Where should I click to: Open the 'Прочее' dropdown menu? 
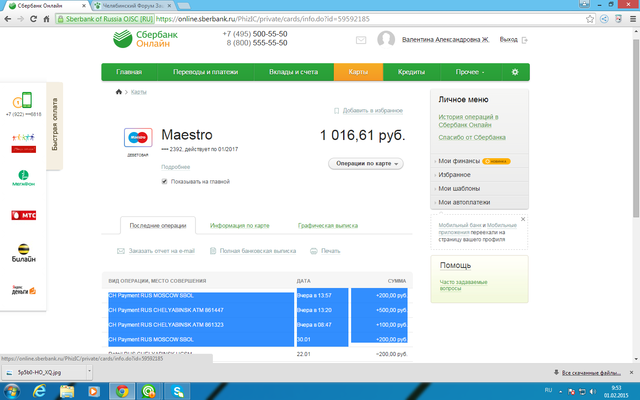tap(470, 72)
